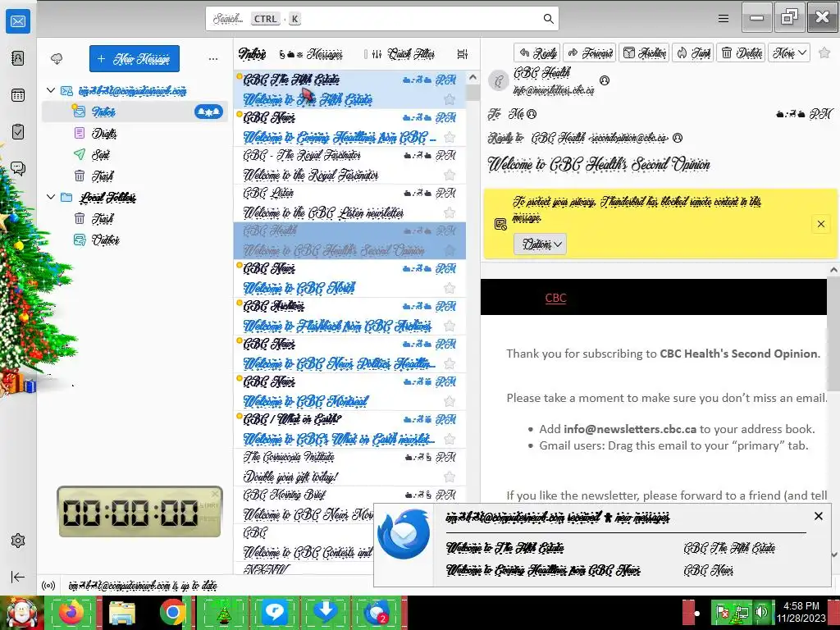
Task: Star the CBC North message
Action: coord(450,288)
